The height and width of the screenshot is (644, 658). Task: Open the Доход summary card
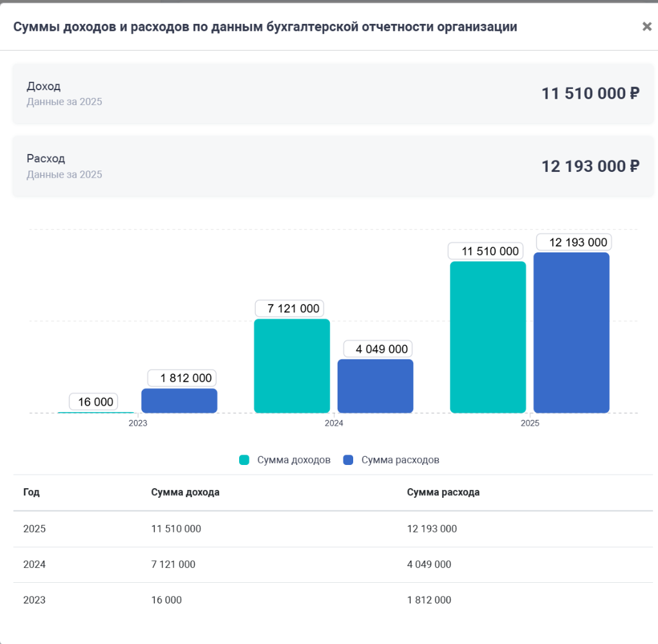[x=333, y=93]
